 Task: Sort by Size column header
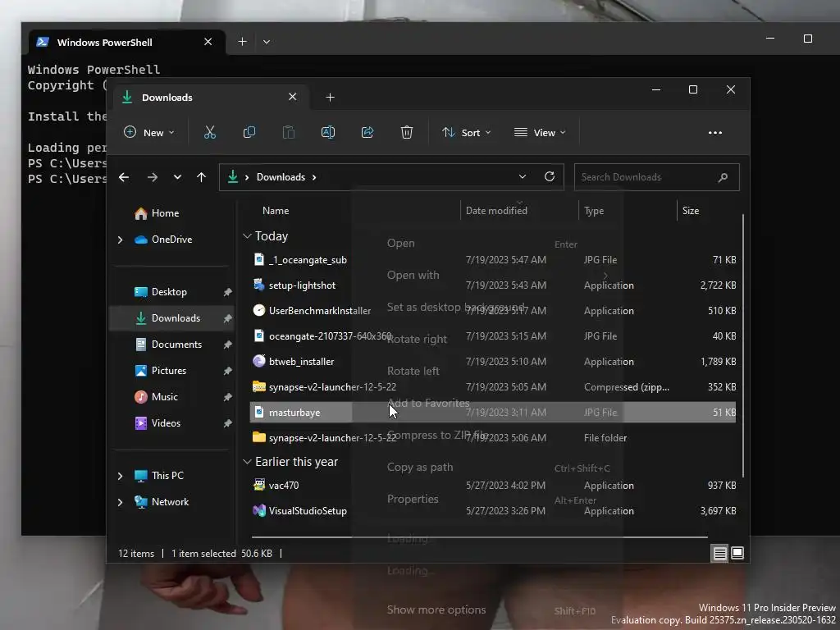point(691,211)
